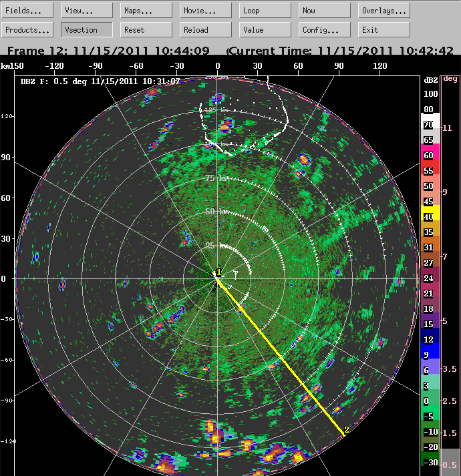This screenshot has width=461, height=476.
Task: Toggle the Value readout button
Action: [265, 30]
